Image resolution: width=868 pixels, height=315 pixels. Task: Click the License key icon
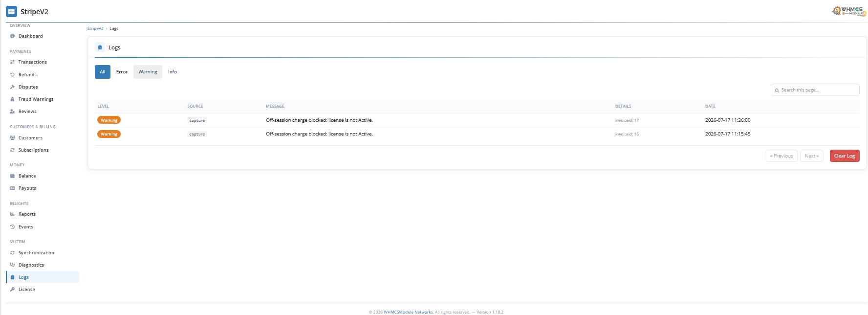(12, 290)
